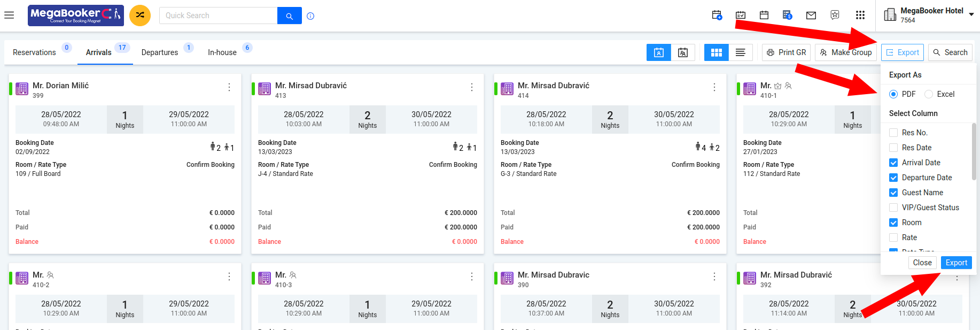This screenshot has height=330, width=980.
Task: Open the Arrivals tab
Action: coord(99,52)
